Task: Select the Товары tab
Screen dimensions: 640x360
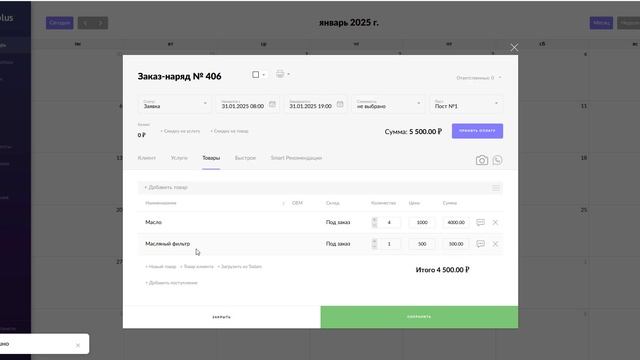Action: pos(211,158)
